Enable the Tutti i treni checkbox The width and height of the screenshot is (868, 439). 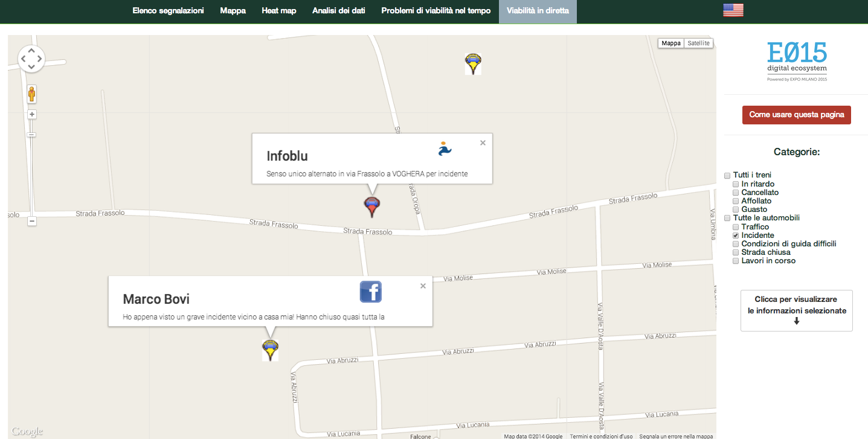pyautogui.click(x=727, y=176)
